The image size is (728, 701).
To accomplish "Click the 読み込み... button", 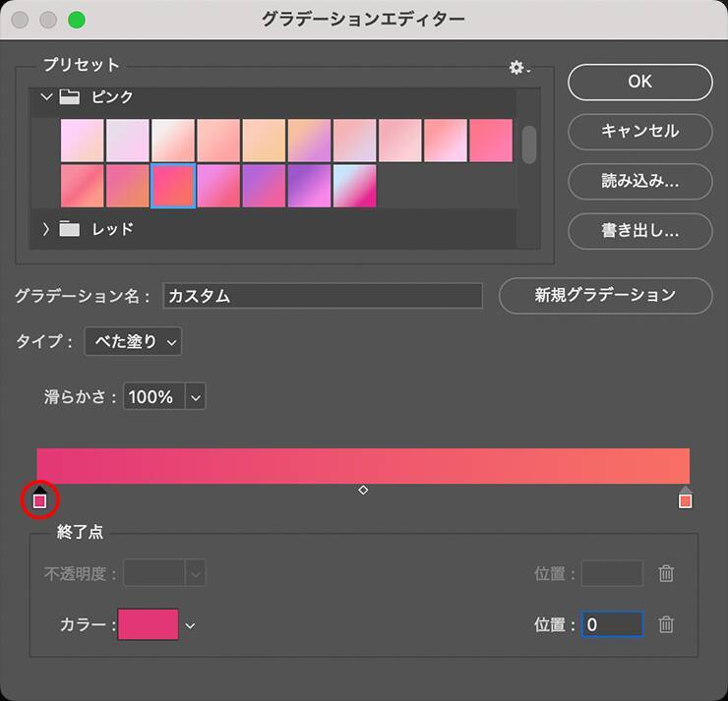I will click(639, 181).
